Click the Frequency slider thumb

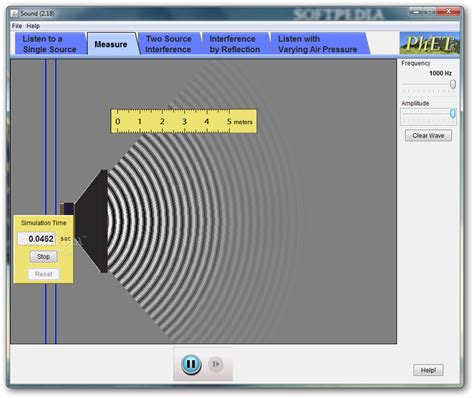tap(453, 84)
